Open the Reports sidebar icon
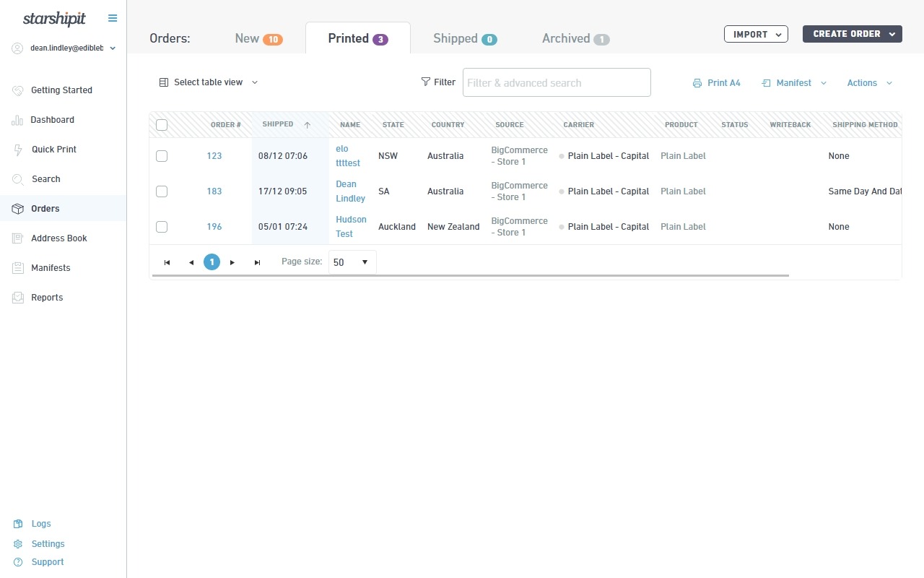The width and height of the screenshot is (924, 578). pos(18,298)
